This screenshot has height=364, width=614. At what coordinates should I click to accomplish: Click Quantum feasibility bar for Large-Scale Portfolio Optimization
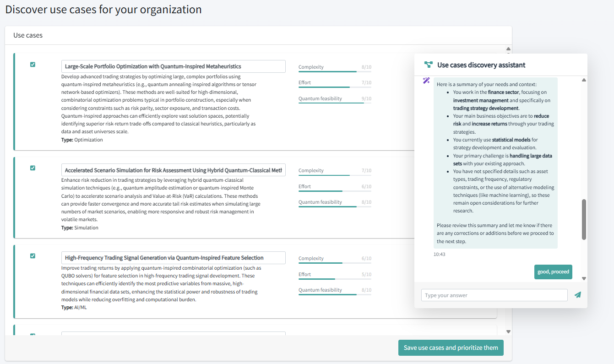(335, 103)
